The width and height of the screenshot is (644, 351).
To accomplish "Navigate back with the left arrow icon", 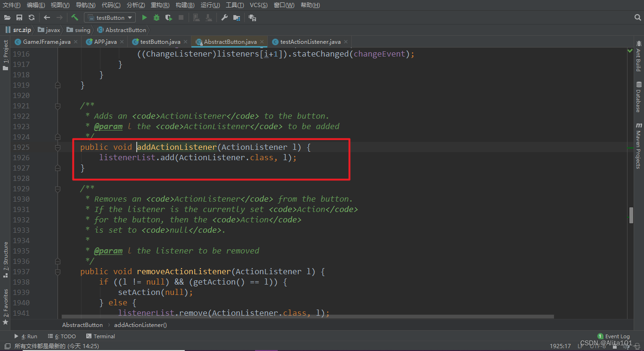I will pos(47,17).
